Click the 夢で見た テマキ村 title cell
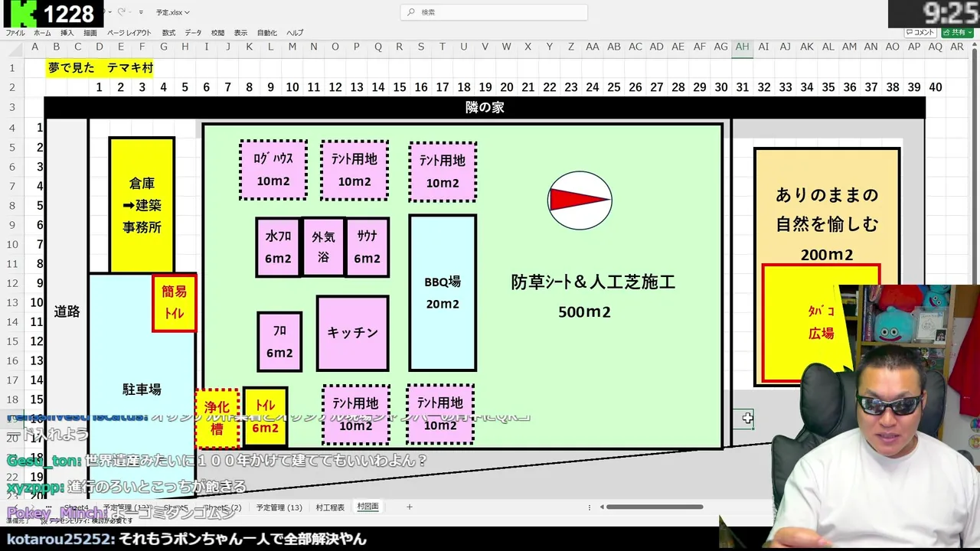Viewport: 980px width, 551px height. [100, 68]
